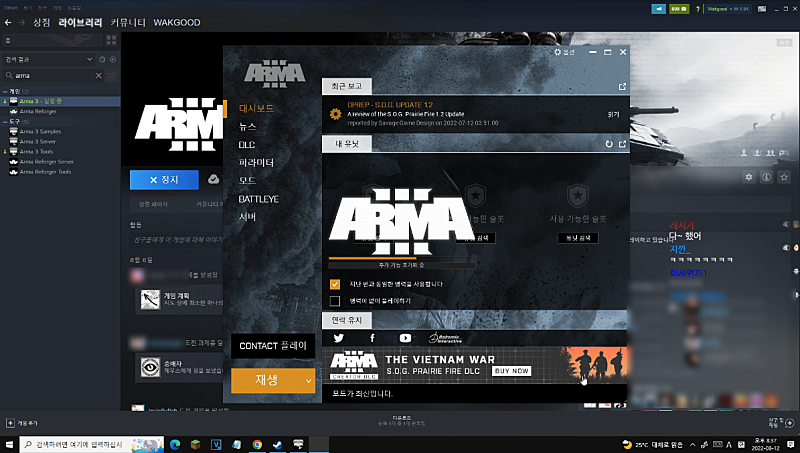800x453 pixels.
Task: Collapse the tools category in library
Action: click(5, 121)
